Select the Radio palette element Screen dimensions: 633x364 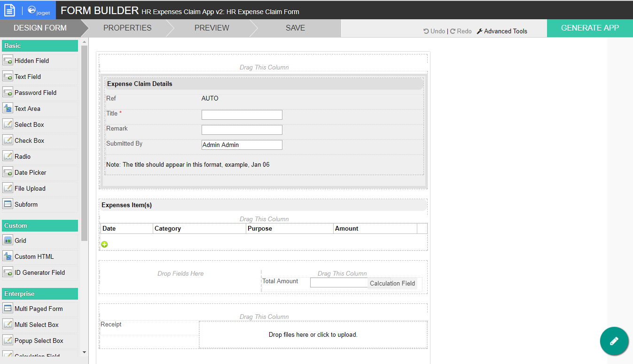pyautogui.click(x=23, y=157)
